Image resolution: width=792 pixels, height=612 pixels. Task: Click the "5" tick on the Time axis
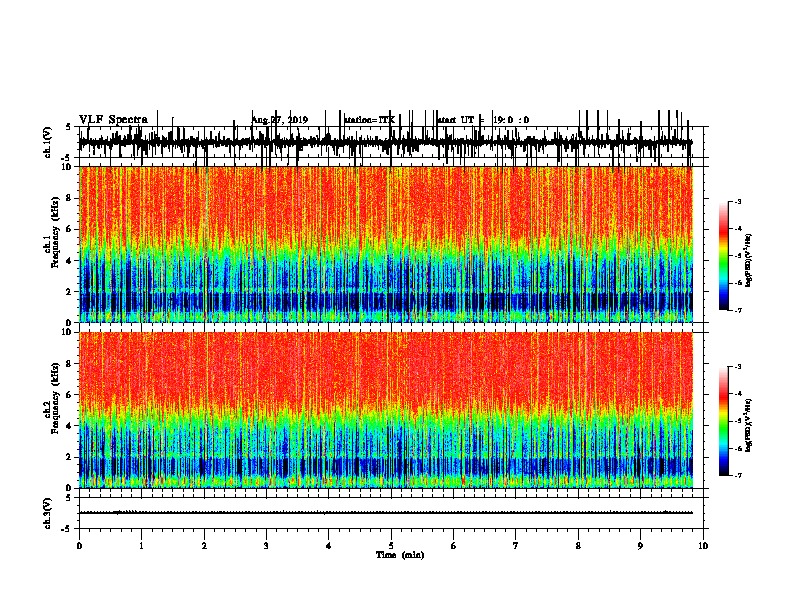point(391,546)
